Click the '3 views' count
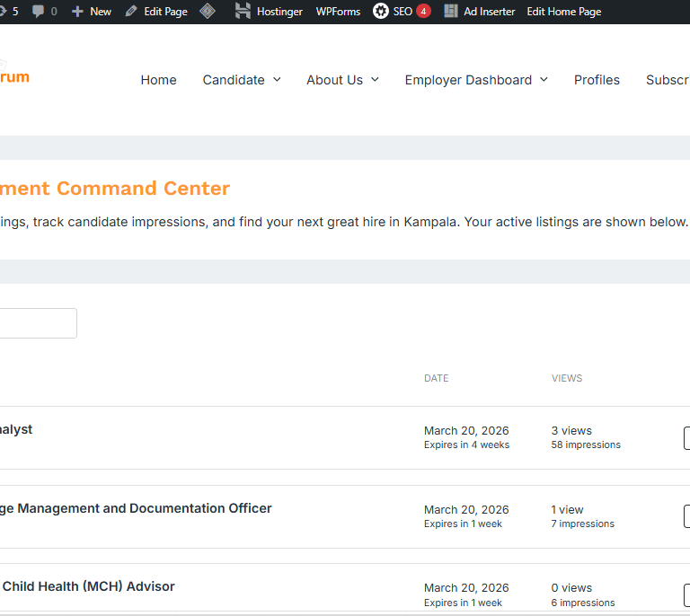This screenshot has height=616, width=690. coord(571,430)
